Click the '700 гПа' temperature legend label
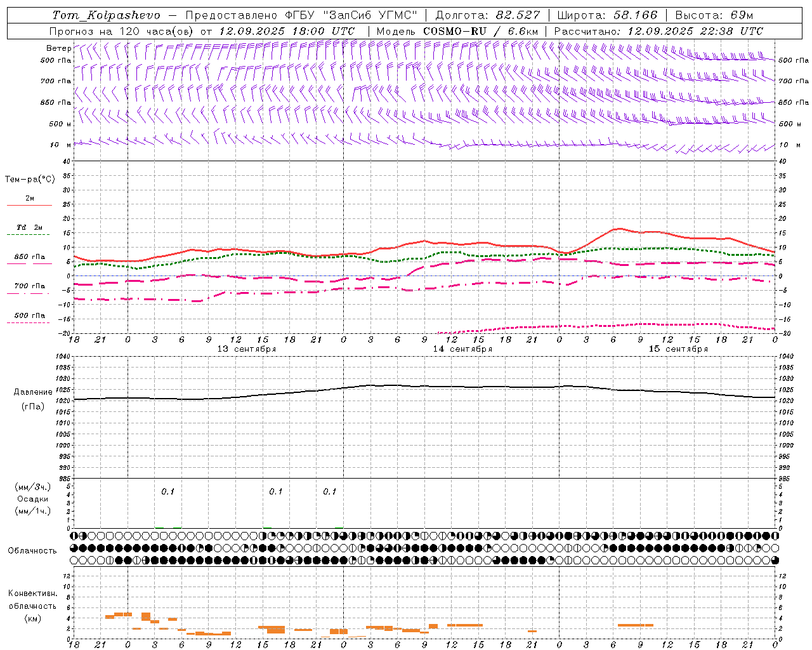Screen dimensions: 812x650 pyautogui.click(x=30, y=286)
